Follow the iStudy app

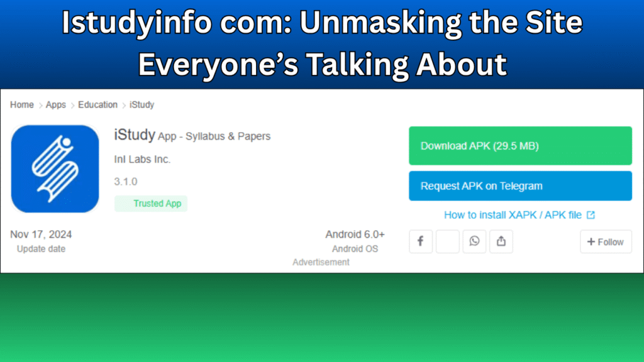pos(606,242)
